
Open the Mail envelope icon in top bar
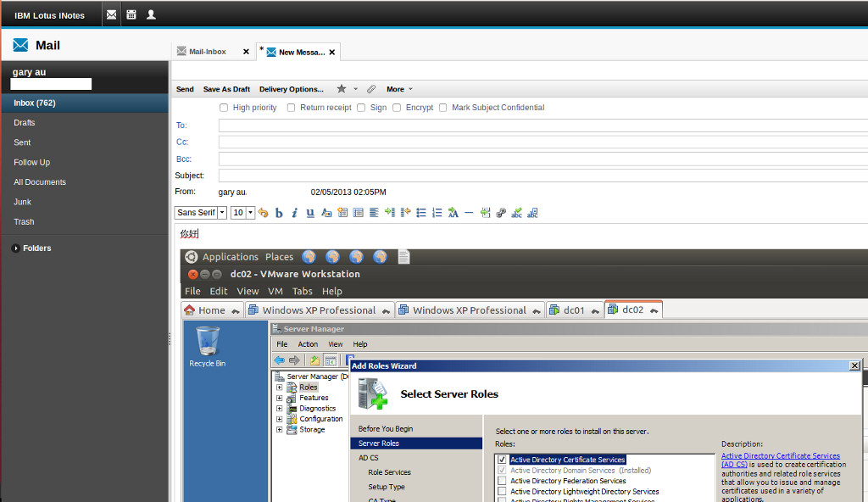(111, 15)
